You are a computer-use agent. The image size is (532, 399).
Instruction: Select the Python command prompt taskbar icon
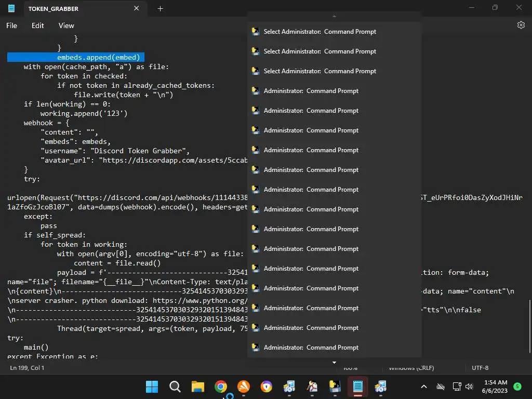pos(335,387)
